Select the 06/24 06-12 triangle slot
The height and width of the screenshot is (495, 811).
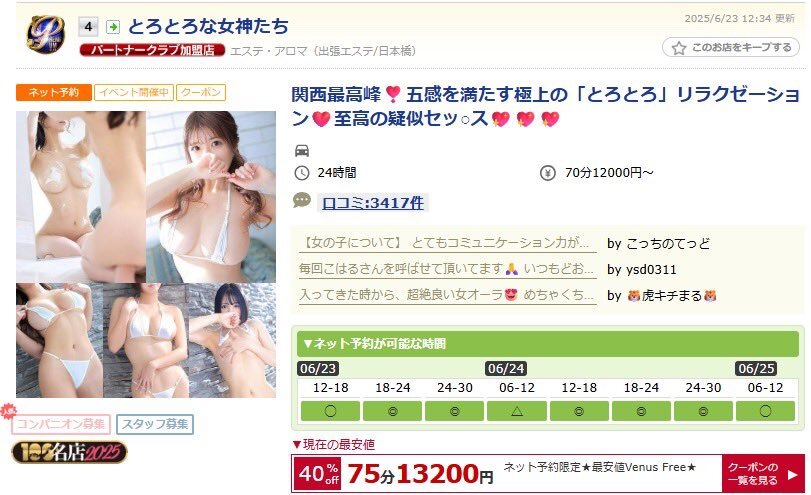click(x=517, y=411)
